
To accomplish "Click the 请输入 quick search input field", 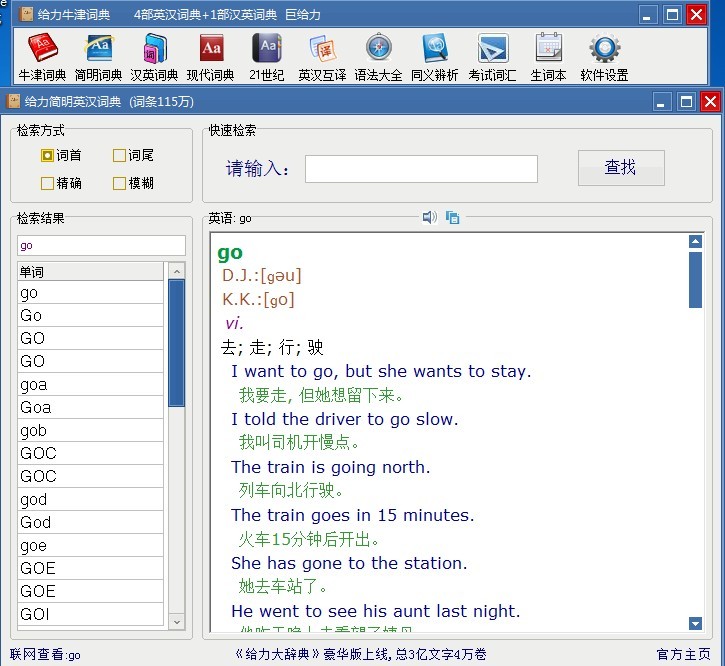I will (421, 169).
